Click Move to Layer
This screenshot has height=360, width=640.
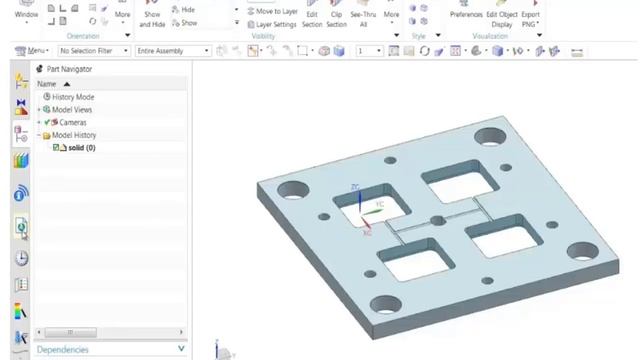point(272,11)
